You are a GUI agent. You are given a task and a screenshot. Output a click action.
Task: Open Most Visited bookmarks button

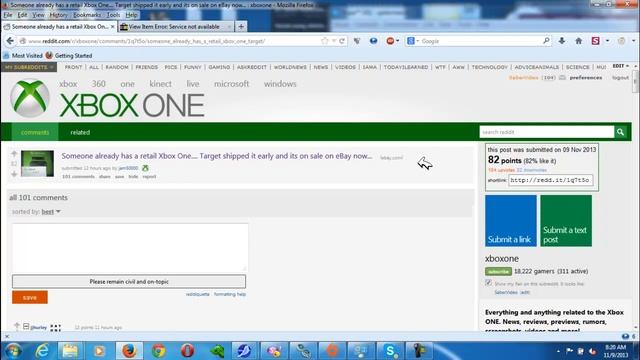(23, 56)
